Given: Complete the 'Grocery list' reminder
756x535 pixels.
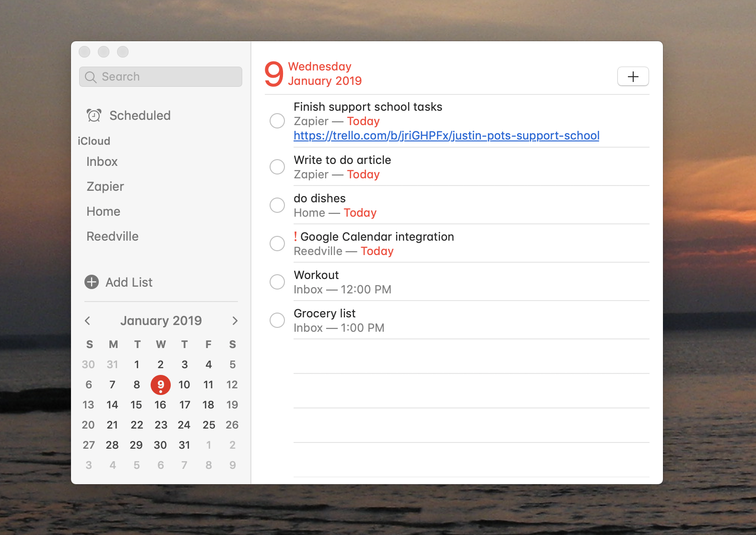Looking at the screenshot, I should pyautogui.click(x=277, y=320).
